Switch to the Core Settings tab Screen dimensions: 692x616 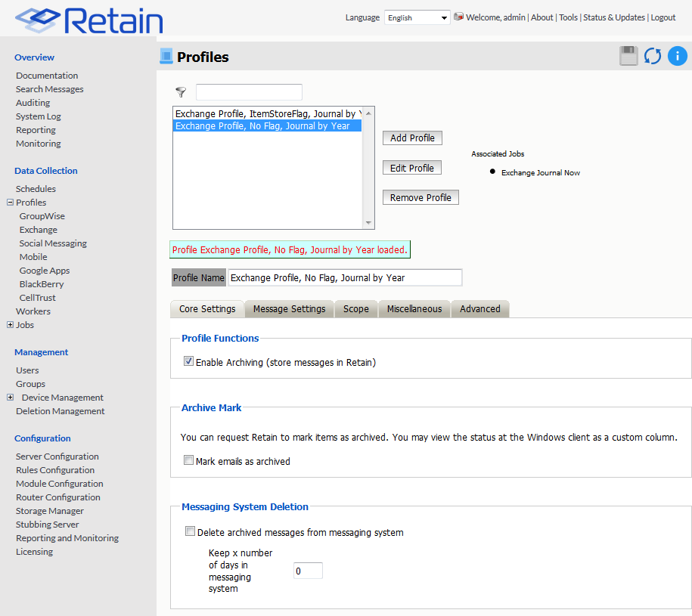[x=207, y=309]
